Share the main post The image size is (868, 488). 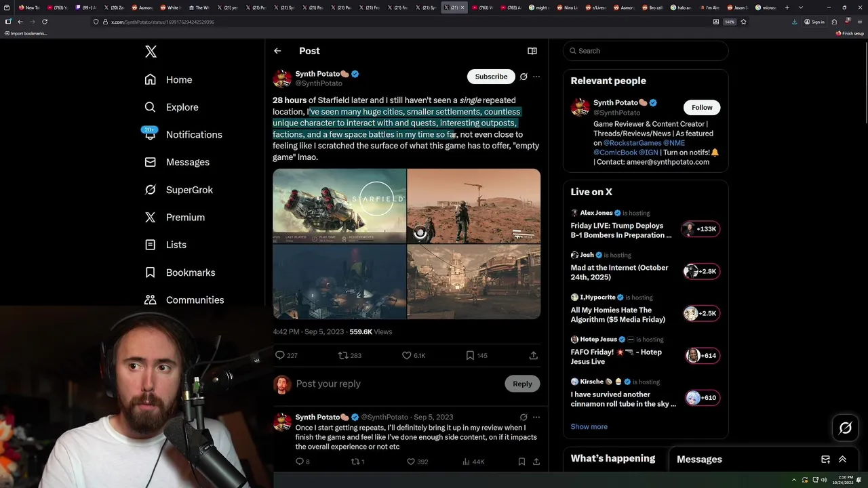534,355
